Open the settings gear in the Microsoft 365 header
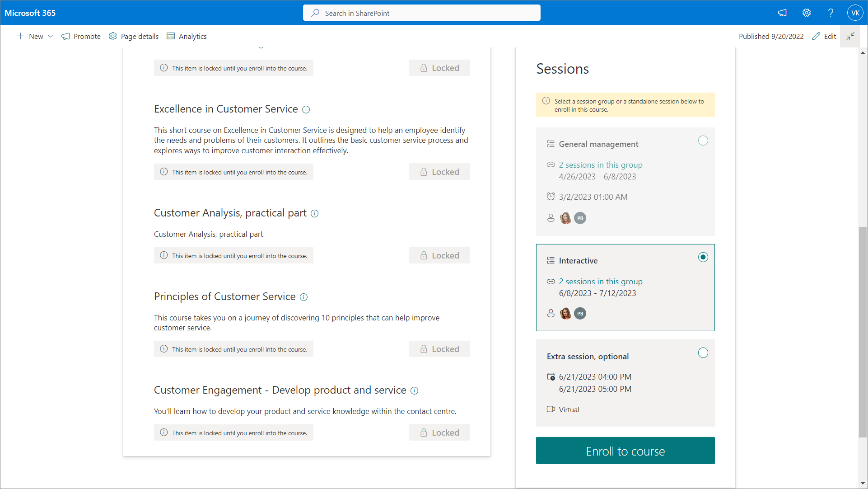The height and width of the screenshot is (489, 868). [x=807, y=13]
